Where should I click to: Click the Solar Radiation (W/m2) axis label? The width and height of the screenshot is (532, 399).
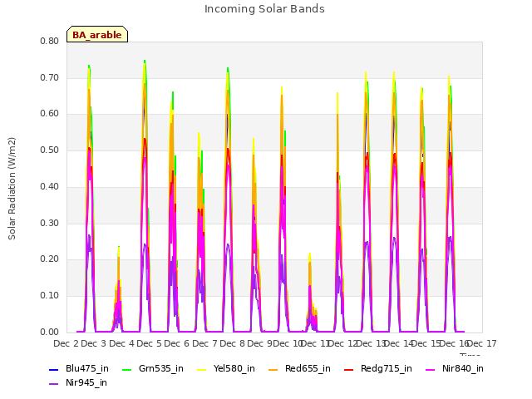[12, 189]
